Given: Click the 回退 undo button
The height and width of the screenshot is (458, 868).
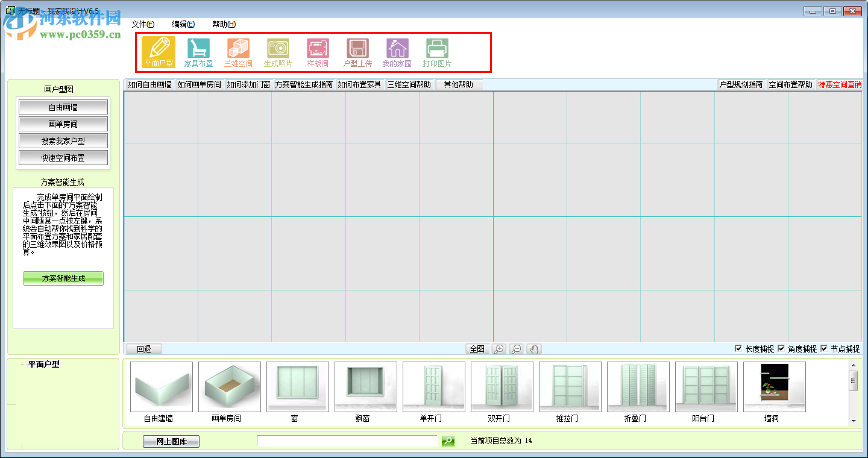Looking at the screenshot, I should pyautogui.click(x=143, y=349).
